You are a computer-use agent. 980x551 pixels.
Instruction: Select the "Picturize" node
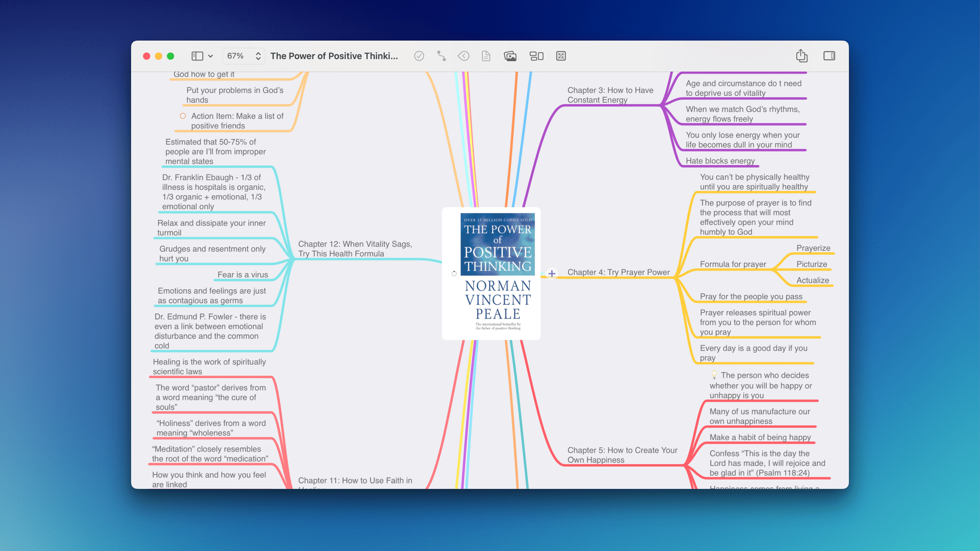click(x=811, y=264)
